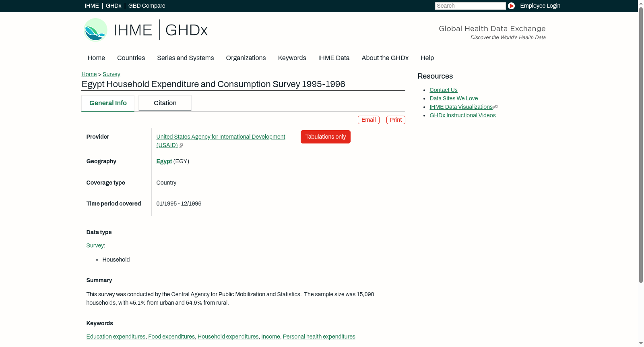Follow the Survey breadcrumb link

click(111, 74)
